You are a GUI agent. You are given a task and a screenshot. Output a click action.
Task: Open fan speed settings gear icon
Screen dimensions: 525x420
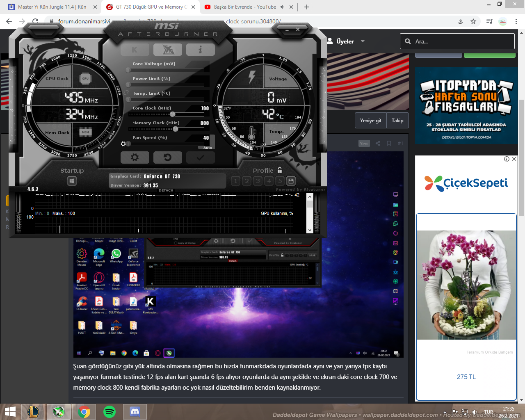pyautogui.click(x=123, y=144)
